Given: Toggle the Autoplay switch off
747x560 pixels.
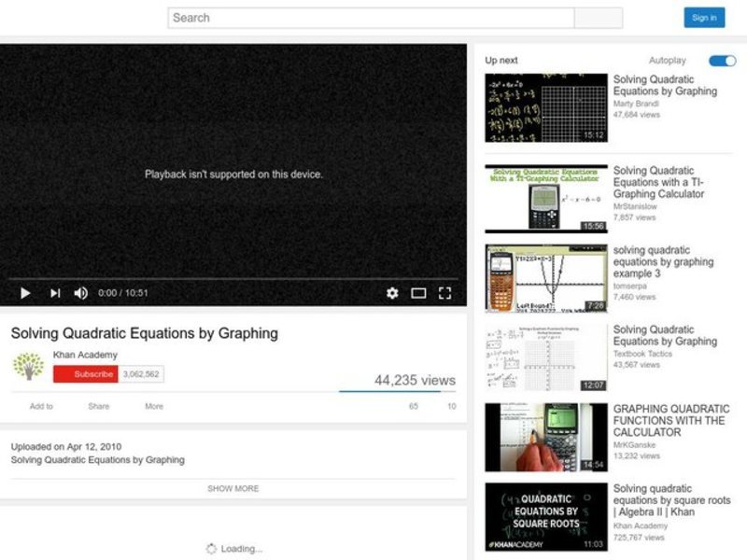Looking at the screenshot, I should pyautogui.click(x=722, y=61).
